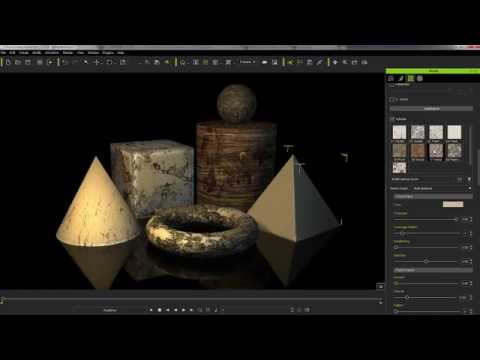Click the timeline scrubber start marker
The height and width of the screenshot is (360, 480).
[x=2, y=300]
